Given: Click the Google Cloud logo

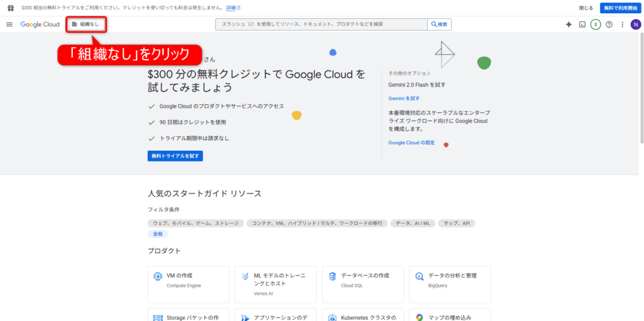Looking at the screenshot, I should (40, 24).
